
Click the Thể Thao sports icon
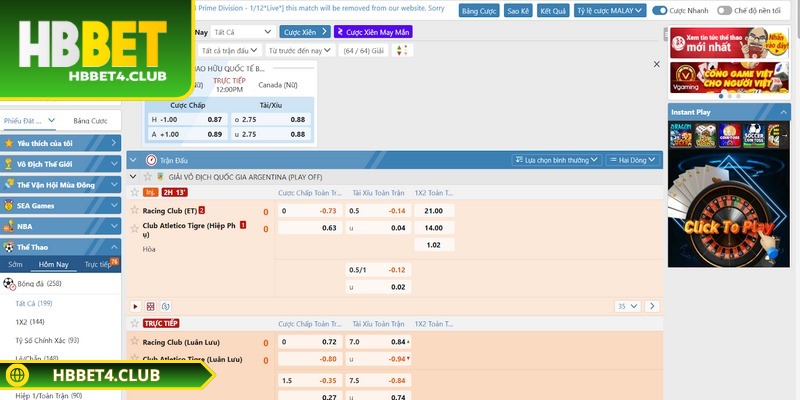(9, 247)
